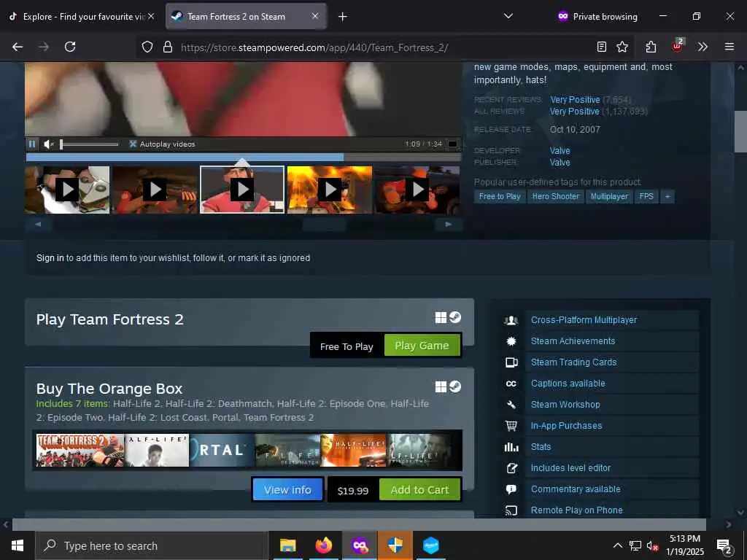Open the developer Valve link

point(560,150)
